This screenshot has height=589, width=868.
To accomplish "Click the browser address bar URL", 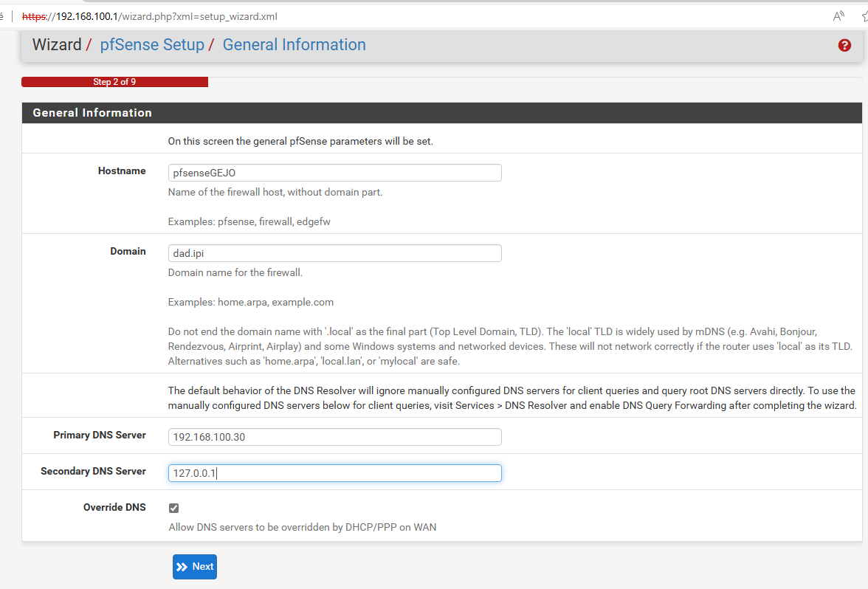I will (149, 16).
